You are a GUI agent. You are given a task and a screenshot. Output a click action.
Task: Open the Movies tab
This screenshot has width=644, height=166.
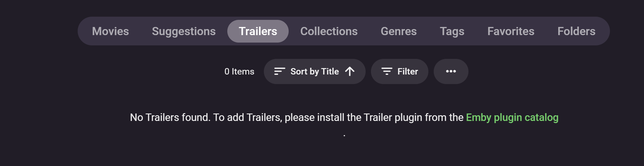(110, 31)
